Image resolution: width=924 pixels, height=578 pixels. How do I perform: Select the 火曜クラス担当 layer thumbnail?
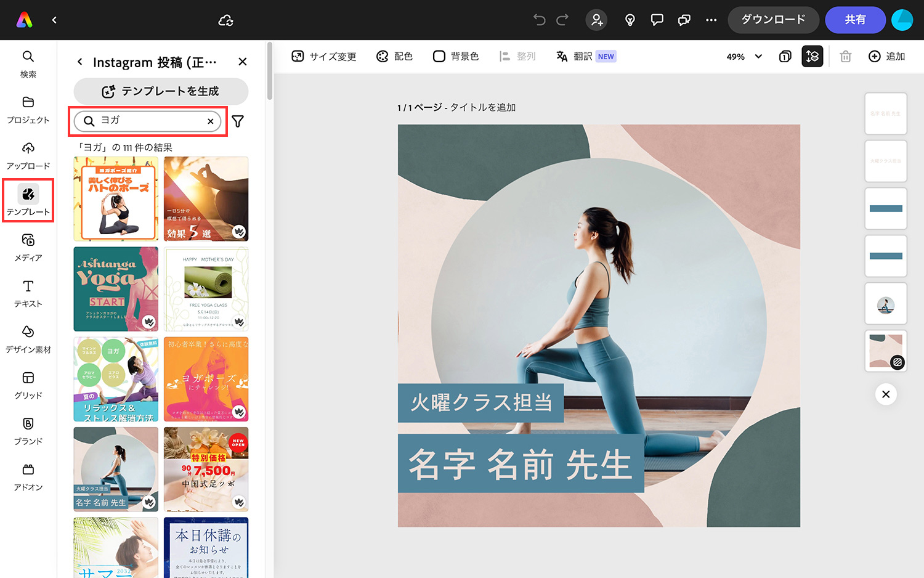click(x=886, y=161)
